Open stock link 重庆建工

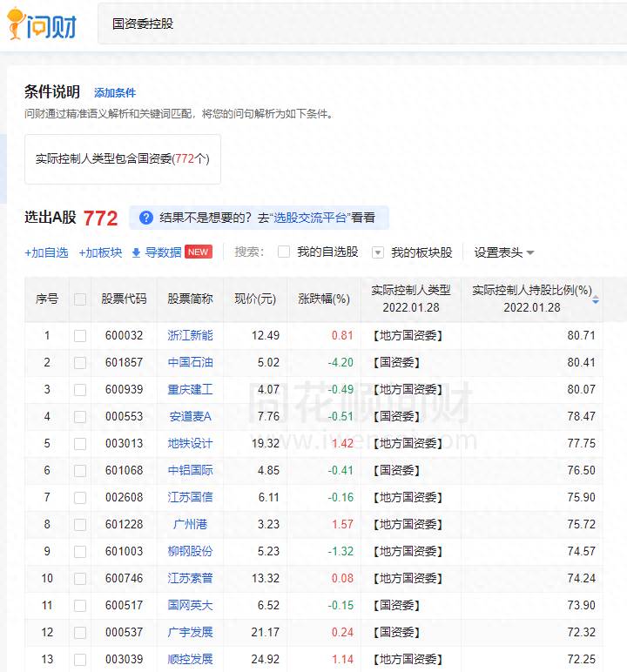(190, 389)
